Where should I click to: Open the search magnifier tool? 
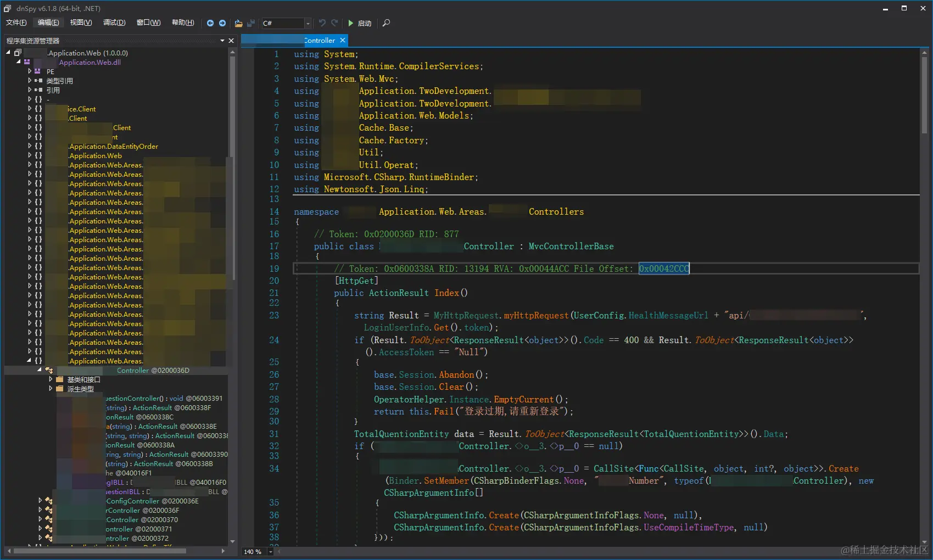coord(386,23)
